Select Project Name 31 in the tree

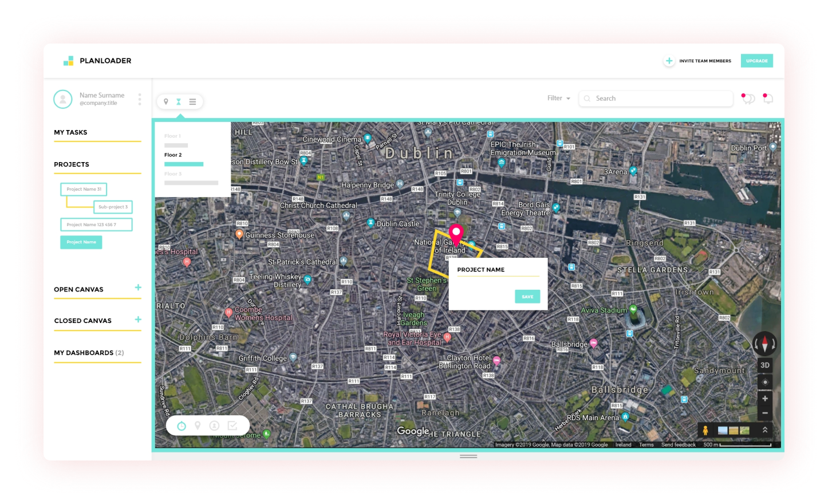[x=84, y=189]
